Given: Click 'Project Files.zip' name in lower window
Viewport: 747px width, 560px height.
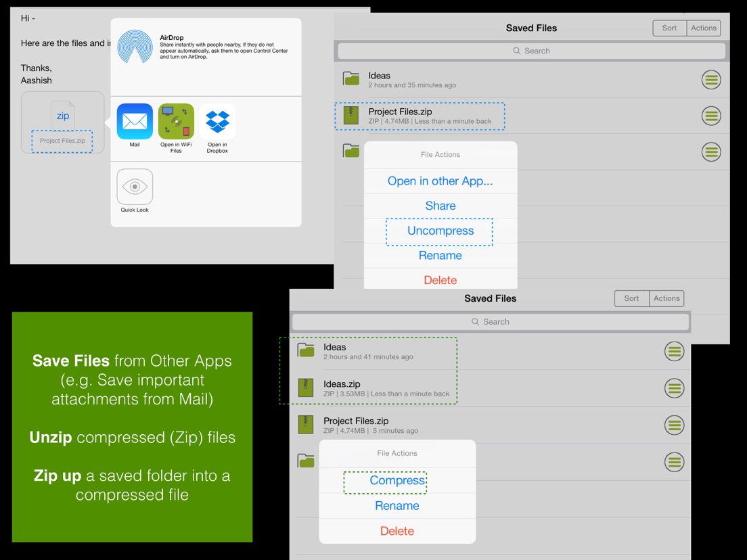Looking at the screenshot, I should coord(356,421).
